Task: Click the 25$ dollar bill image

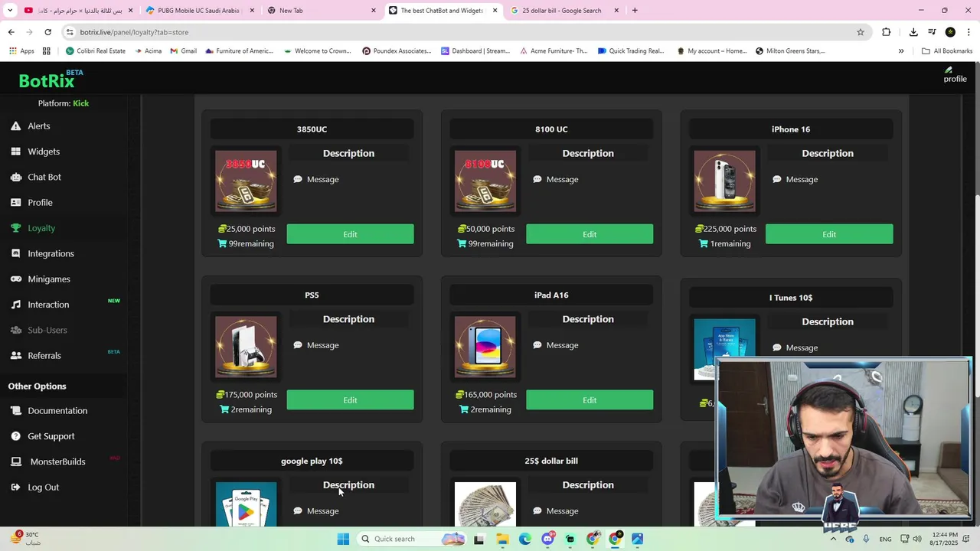Action: click(485, 504)
